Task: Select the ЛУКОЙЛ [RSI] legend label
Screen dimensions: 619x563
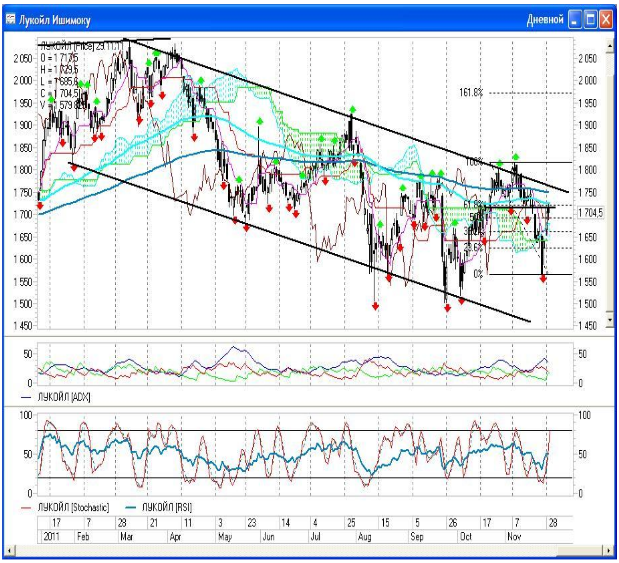Action: (167, 507)
